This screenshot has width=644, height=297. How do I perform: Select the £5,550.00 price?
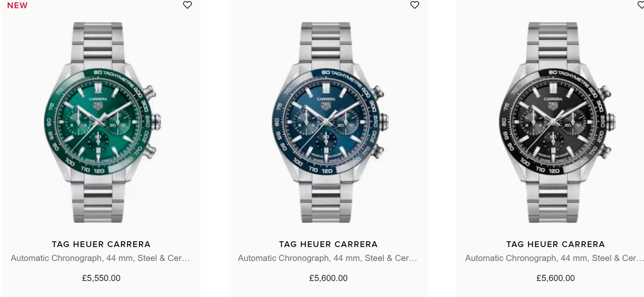(x=101, y=278)
